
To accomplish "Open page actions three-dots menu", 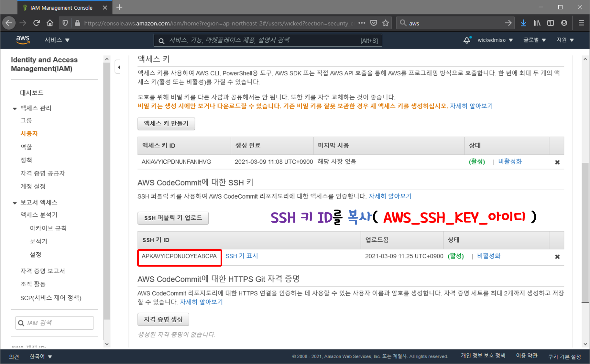I will coord(362,23).
